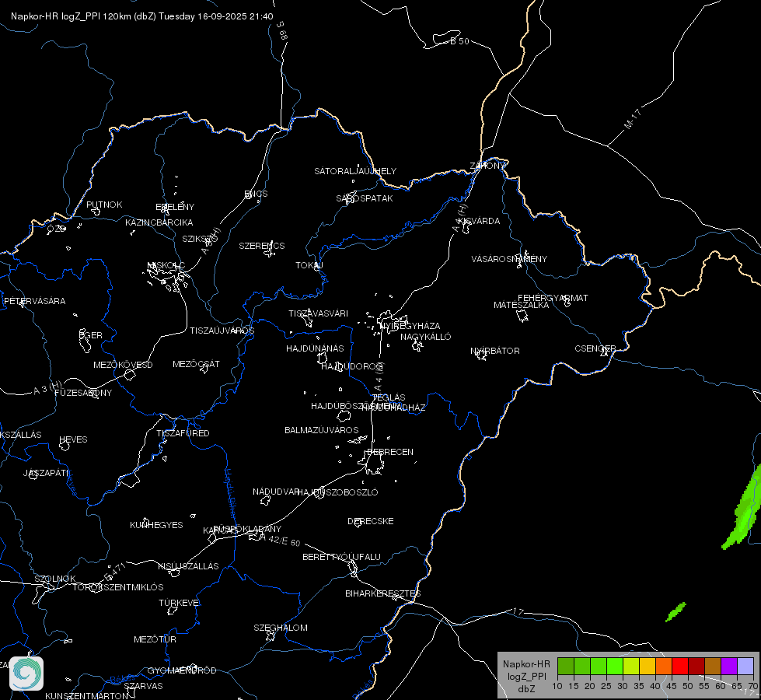Screen dimensions: 761x700
Task: Select the darkest green 10 dBZ swatch
Action: pos(565,666)
